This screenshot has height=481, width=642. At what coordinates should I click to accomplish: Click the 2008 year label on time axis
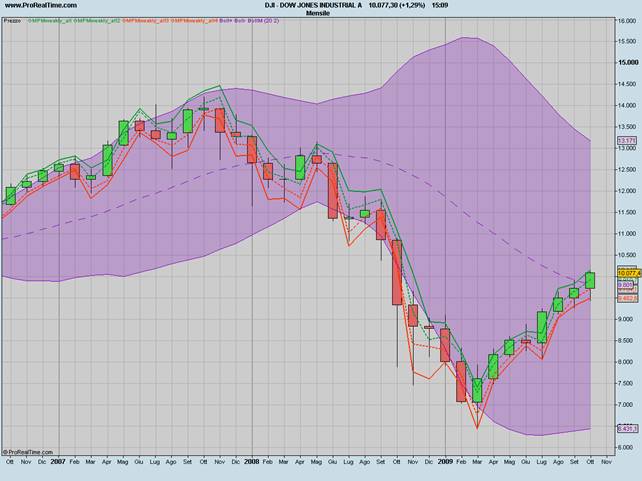coord(251,461)
